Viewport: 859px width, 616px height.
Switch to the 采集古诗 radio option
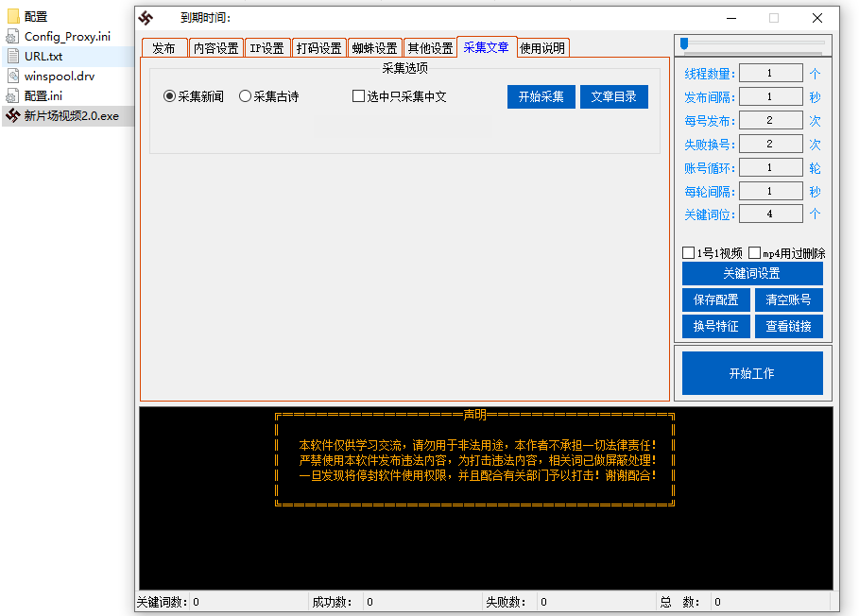tap(245, 95)
